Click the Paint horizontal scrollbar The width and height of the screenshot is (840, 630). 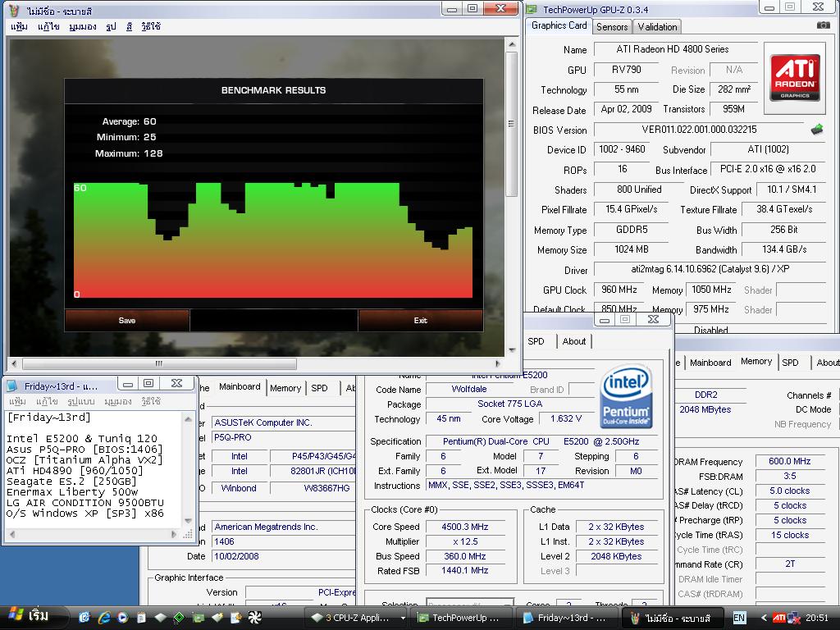159,363
